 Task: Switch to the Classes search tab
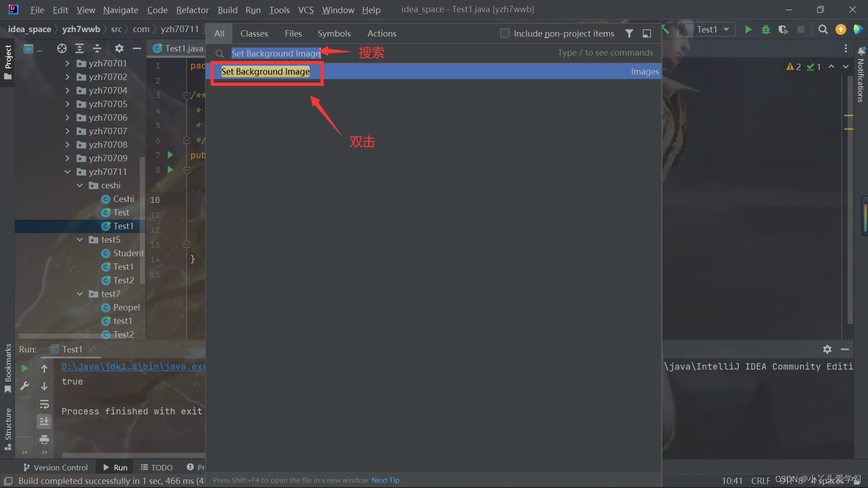tap(254, 33)
